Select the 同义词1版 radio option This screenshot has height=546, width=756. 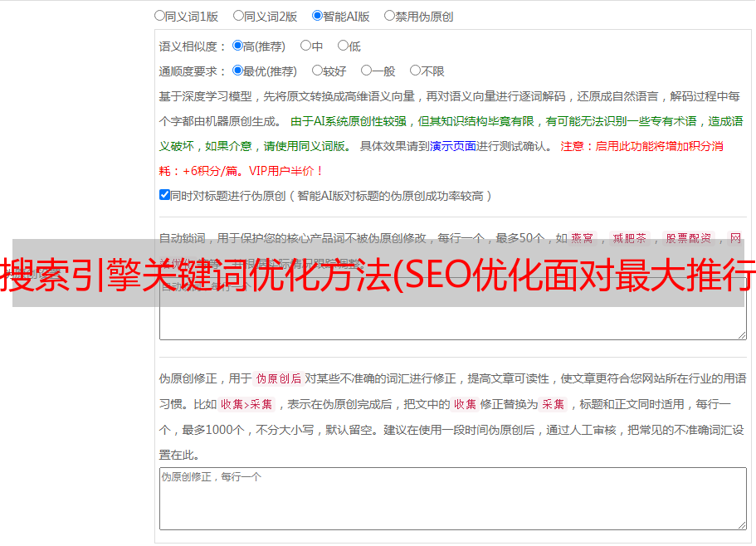[159, 16]
